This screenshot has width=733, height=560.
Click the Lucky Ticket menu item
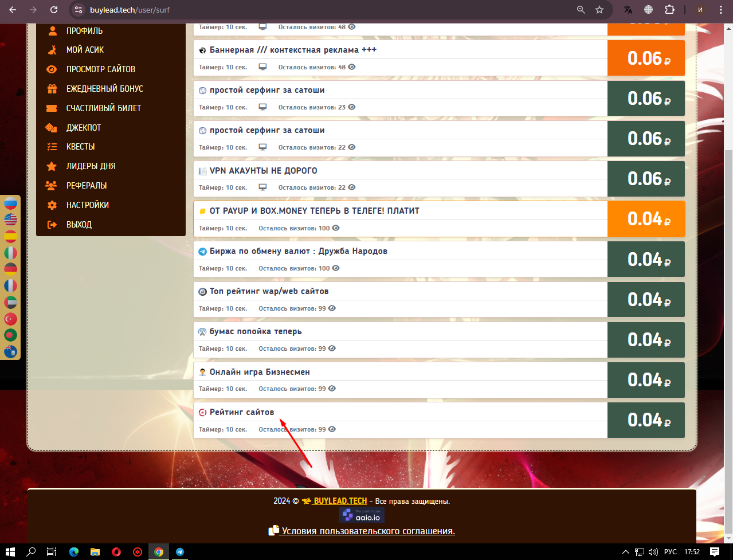click(103, 108)
